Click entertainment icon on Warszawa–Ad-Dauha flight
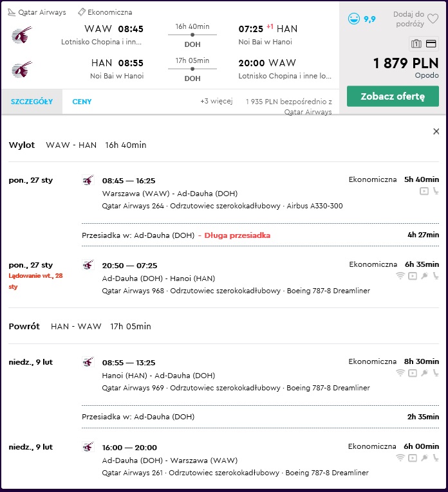Screen dimensions: 448x492 [424, 191]
